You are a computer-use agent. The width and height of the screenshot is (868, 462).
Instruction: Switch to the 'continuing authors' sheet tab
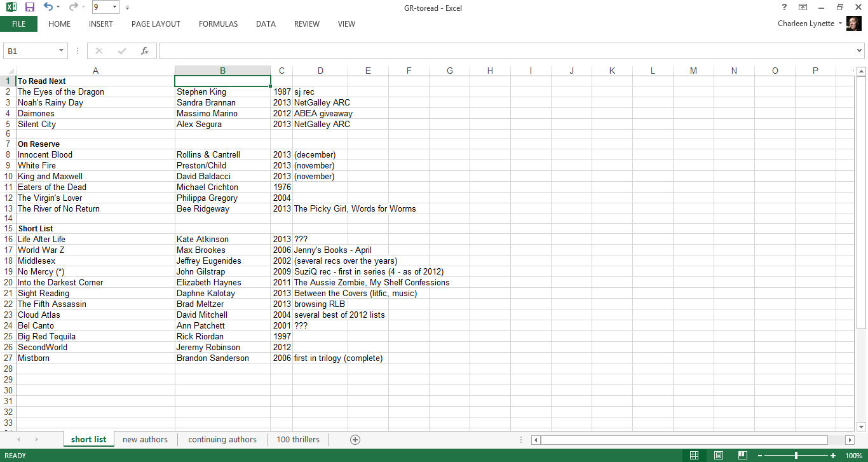pyautogui.click(x=222, y=440)
